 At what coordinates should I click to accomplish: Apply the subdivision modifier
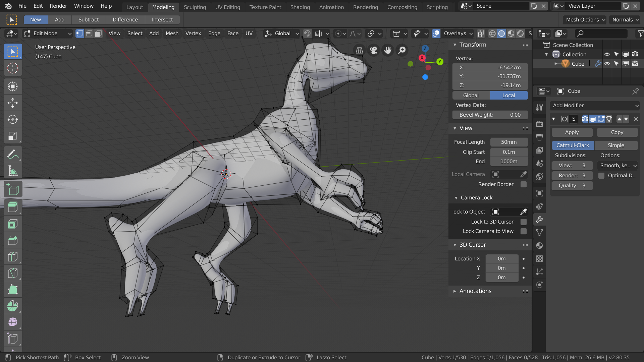[x=572, y=132]
